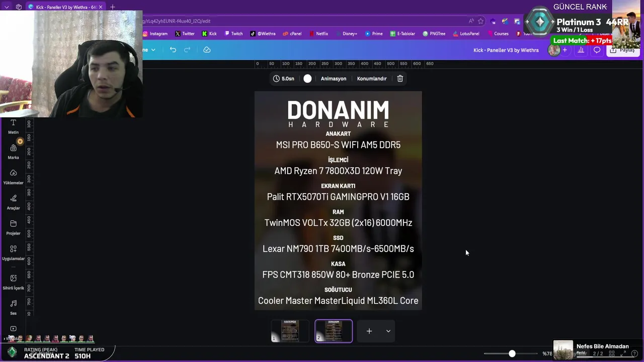Open the PNGTree bookmark
The width and height of the screenshot is (644, 362).
(434, 34)
